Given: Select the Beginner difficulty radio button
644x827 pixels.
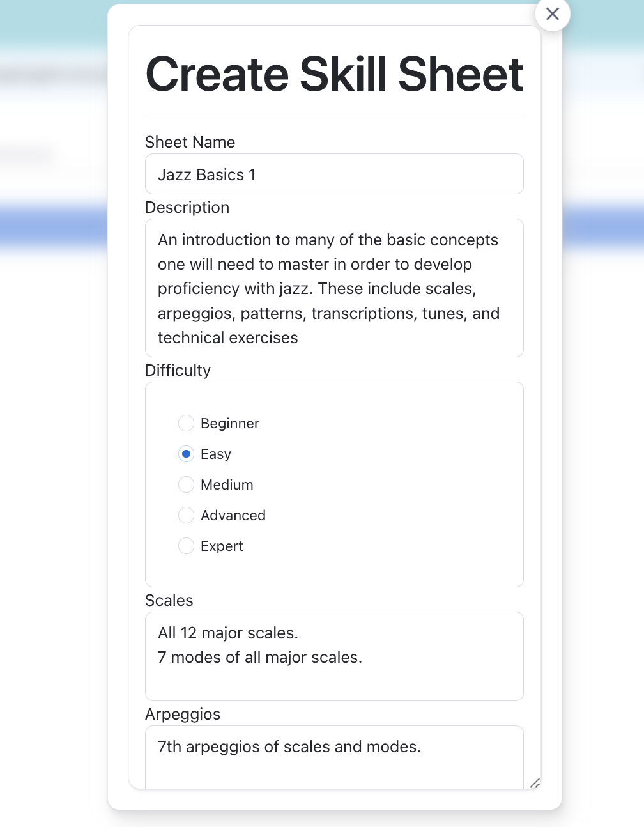Looking at the screenshot, I should click(186, 423).
